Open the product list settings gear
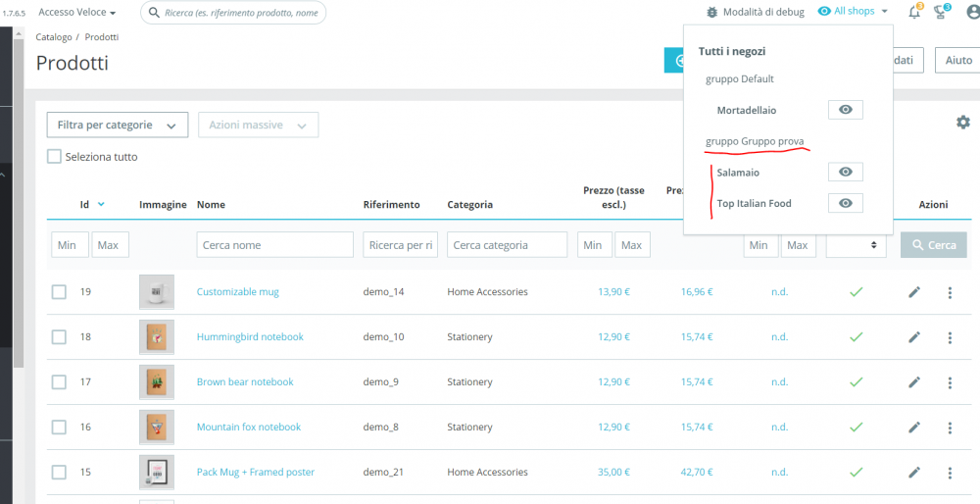The image size is (980, 504). tap(962, 123)
